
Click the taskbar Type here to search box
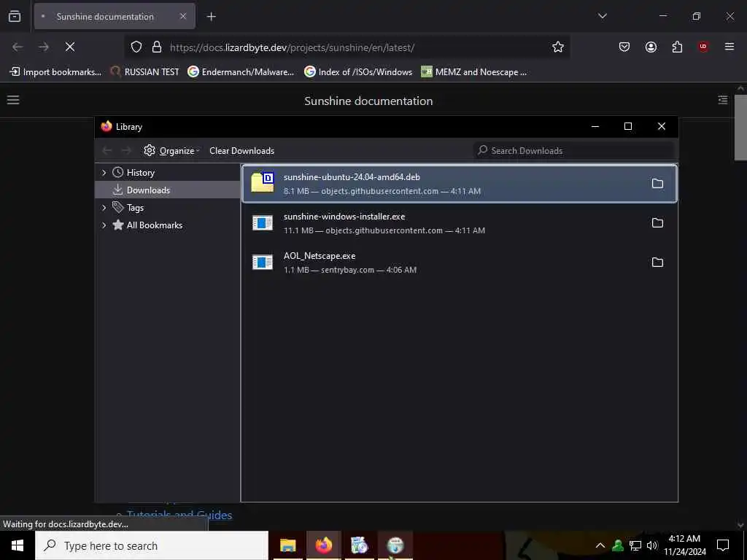coord(152,545)
